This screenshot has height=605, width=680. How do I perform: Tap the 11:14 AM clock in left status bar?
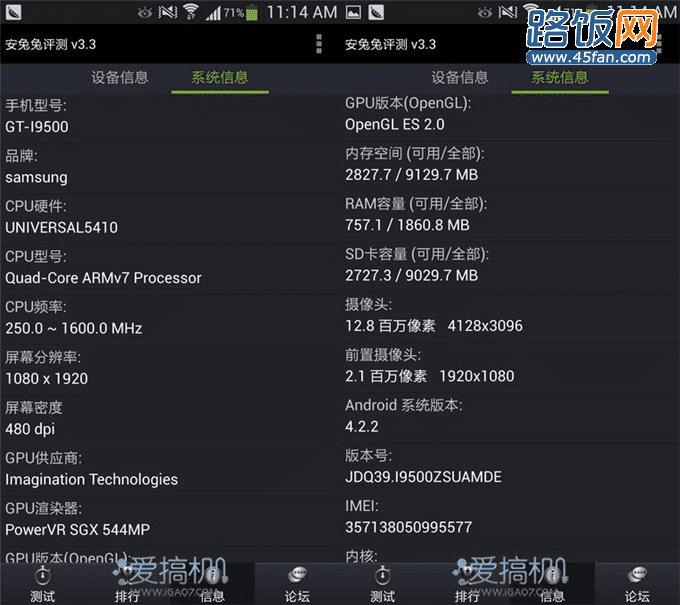pyautogui.click(x=302, y=12)
